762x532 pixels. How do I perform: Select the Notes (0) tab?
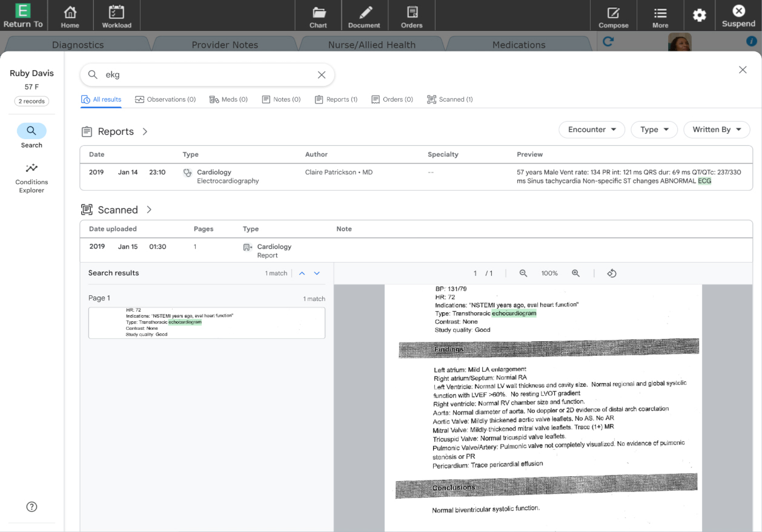281,99
